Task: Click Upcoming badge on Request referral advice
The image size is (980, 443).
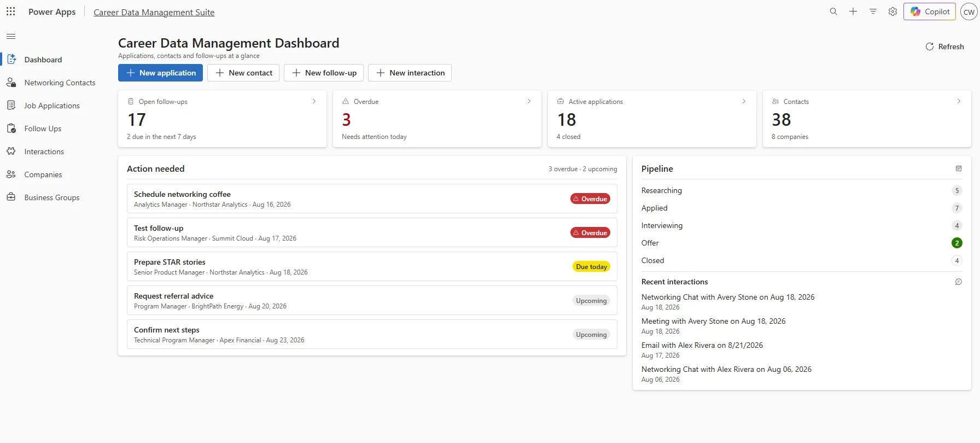Action: (x=591, y=300)
